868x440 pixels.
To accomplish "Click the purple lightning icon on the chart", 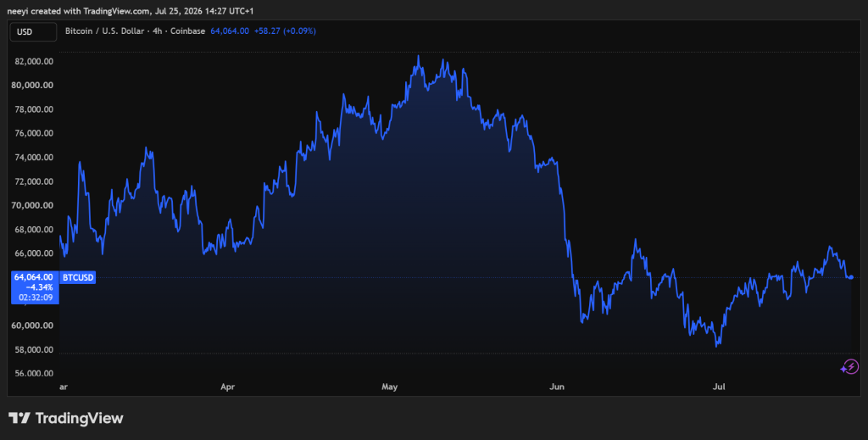I will (x=849, y=366).
